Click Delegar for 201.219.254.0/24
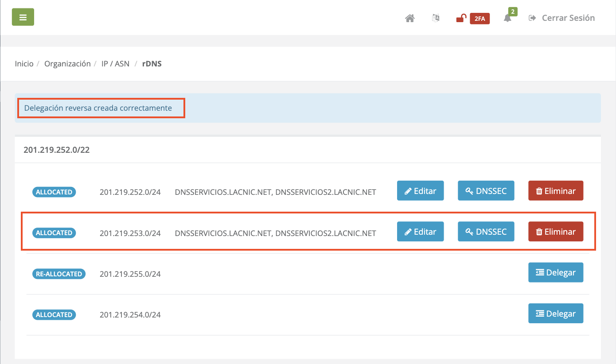The image size is (616, 364). coord(555,314)
